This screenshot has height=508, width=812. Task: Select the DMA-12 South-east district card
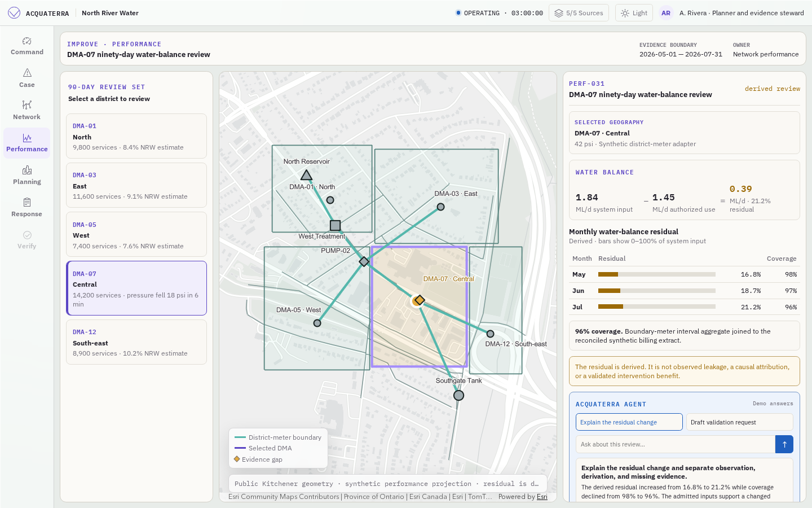point(136,342)
